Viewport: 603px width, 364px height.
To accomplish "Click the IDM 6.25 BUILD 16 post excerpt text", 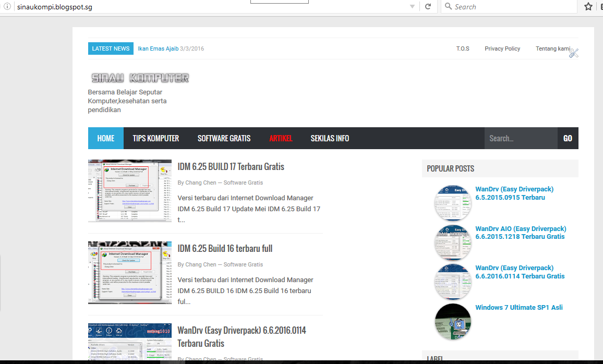I will (x=245, y=290).
